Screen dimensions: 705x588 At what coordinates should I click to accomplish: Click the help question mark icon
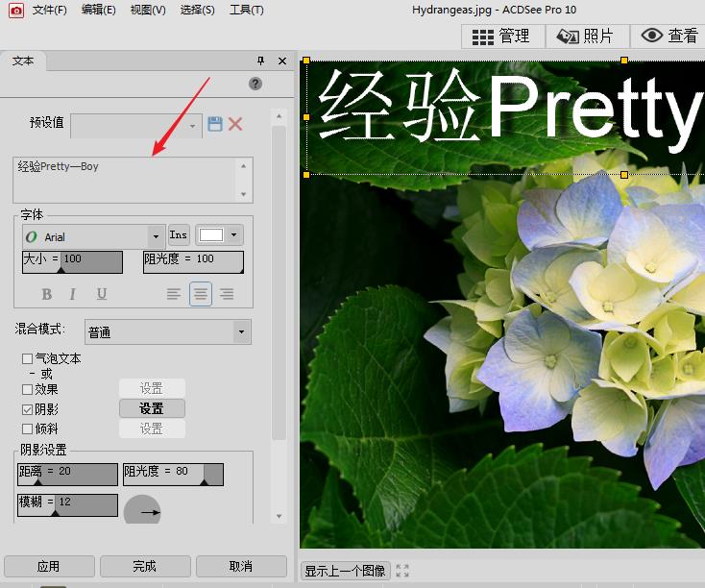pyautogui.click(x=255, y=84)
